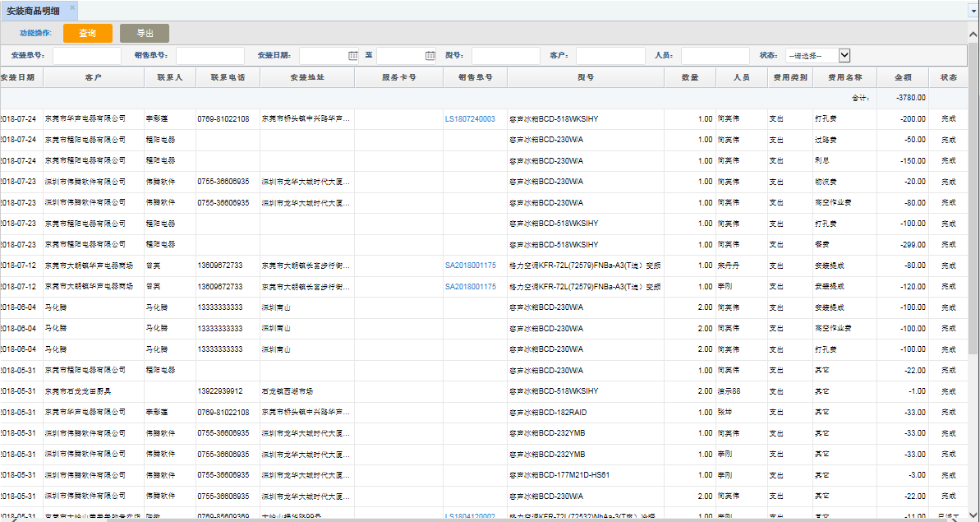
Task: Open tab list arrow at top right
Action: (x=975, y=12)
